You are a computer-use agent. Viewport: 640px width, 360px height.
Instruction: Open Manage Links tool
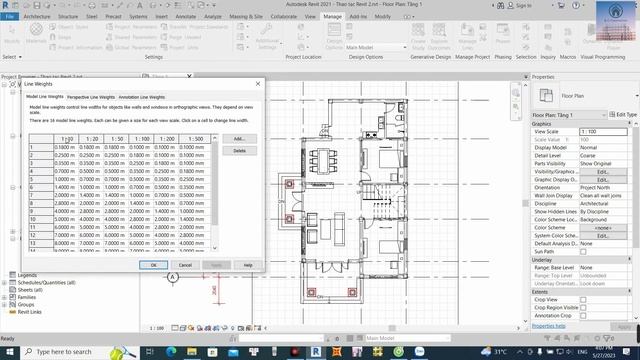click(467, 36)
